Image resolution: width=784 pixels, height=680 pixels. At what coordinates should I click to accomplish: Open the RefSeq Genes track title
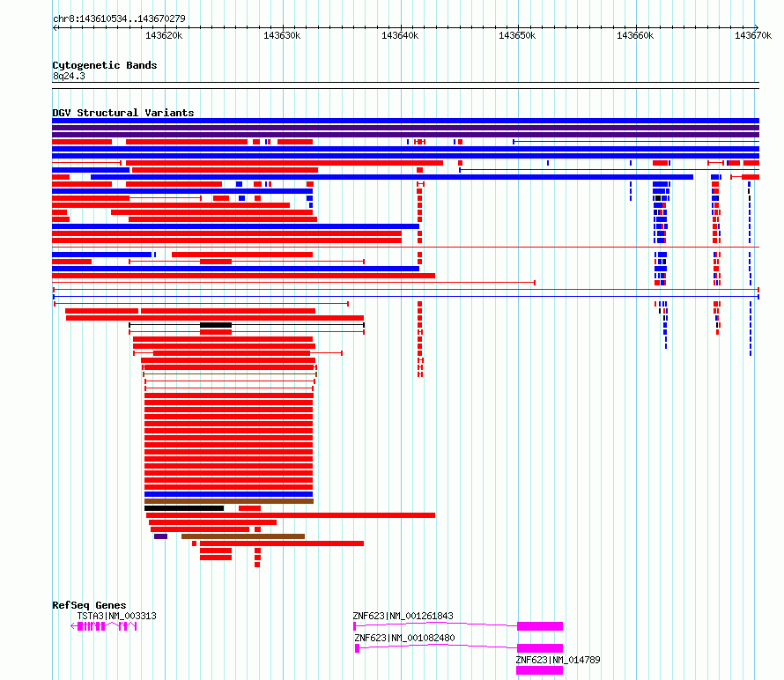pyautogui.click(x=89, y=605)
